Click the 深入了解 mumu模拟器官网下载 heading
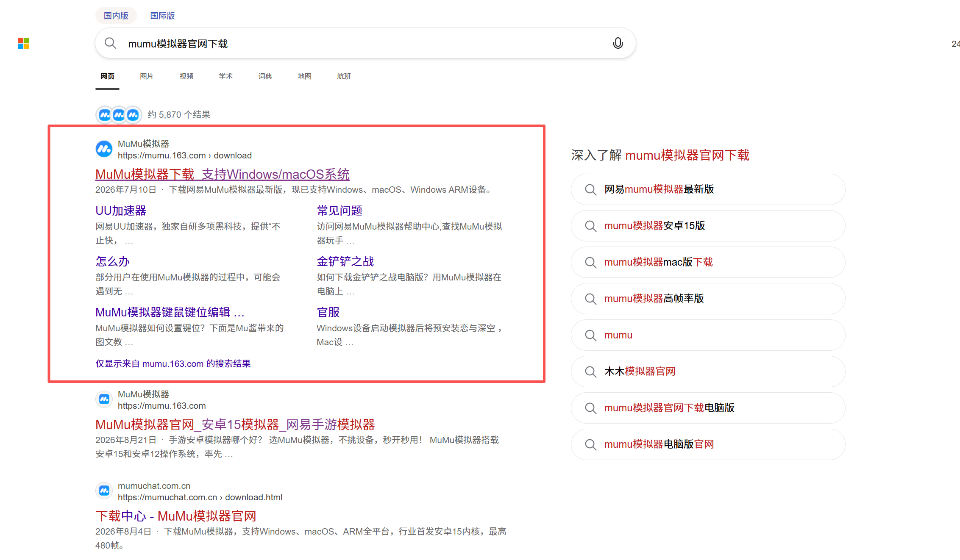 (x=660, y=155)
